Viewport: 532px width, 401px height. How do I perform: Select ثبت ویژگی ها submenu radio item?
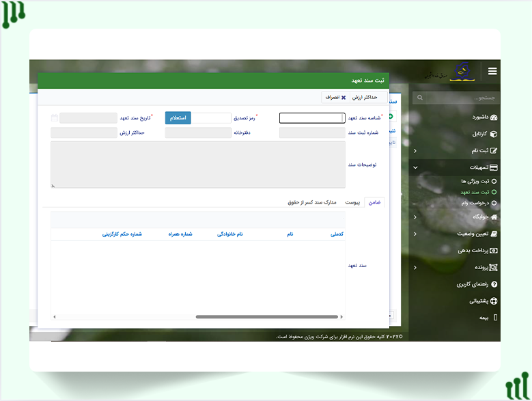pyautogui.click(x=494, y=181)
